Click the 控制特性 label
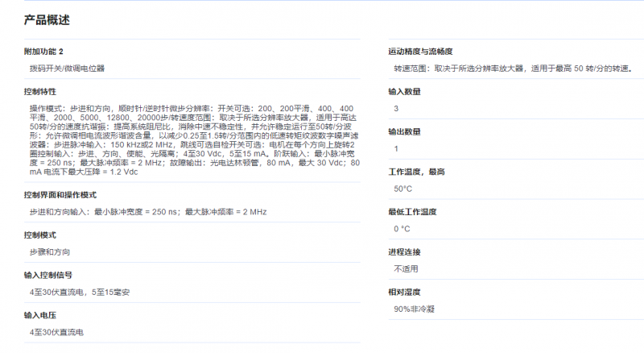This screenshot has width=644, height=353. (x=39, y=92)
